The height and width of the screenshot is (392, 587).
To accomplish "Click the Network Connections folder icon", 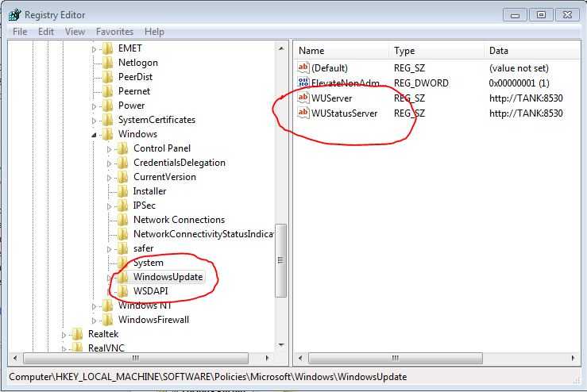I will [x=123, y=220].
